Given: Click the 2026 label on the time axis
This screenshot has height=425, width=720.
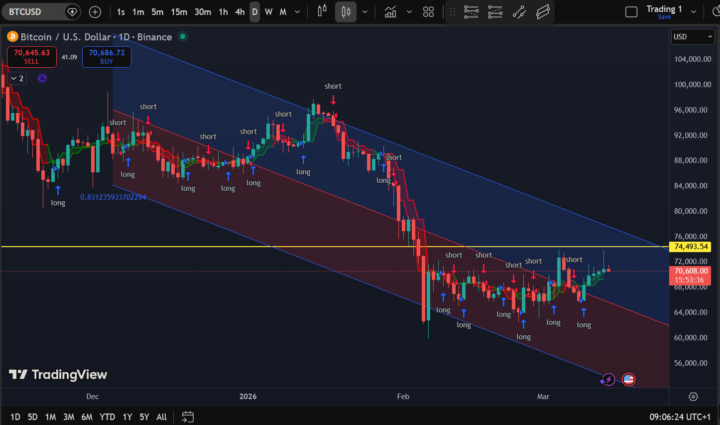Looking at the screenshot, I should pos(248,397).
